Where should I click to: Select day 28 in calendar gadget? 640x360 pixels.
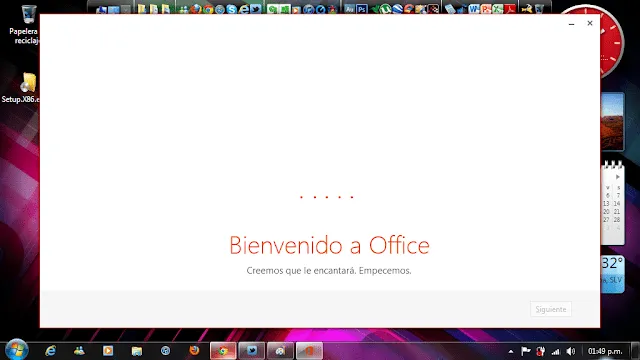(617, 220)
